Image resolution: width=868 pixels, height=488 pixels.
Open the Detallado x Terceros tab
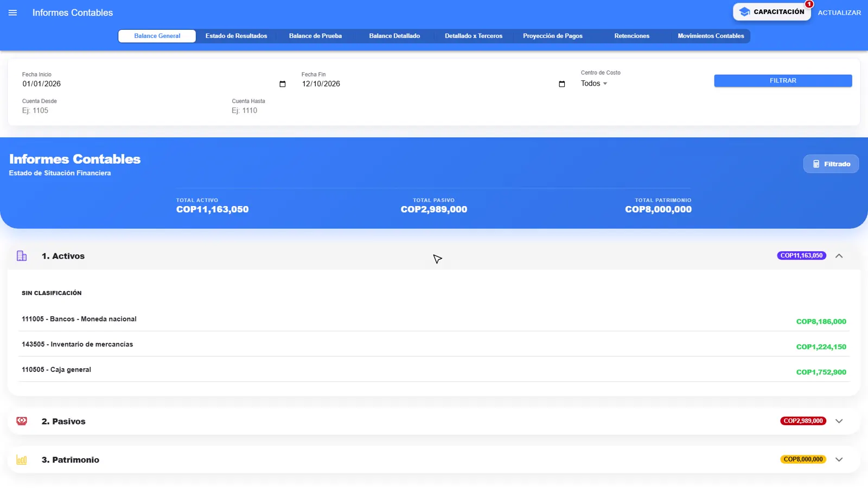click(x=474, y=36)
